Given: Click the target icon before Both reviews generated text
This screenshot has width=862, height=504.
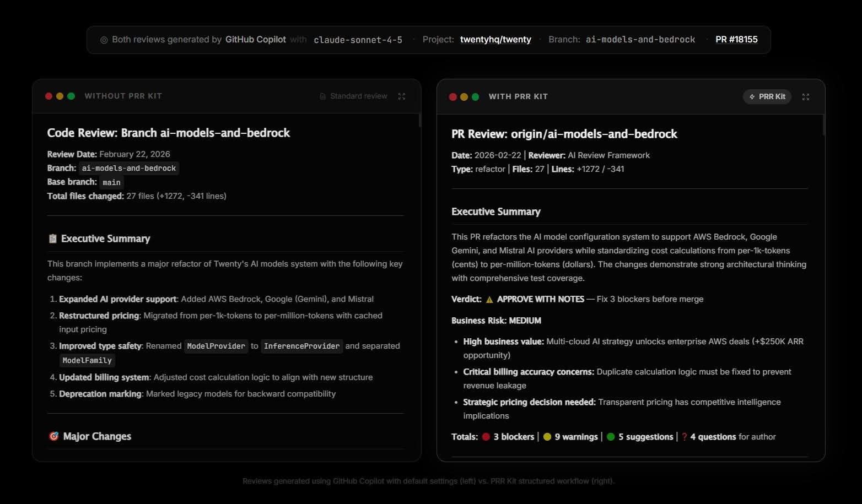Looking at the screenshot, I should click(104, 39).
